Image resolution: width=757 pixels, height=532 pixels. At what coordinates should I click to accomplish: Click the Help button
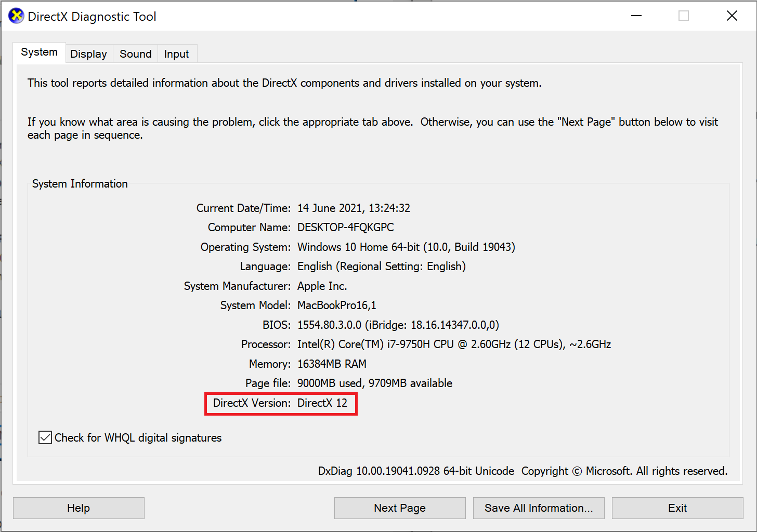point(79,508)
